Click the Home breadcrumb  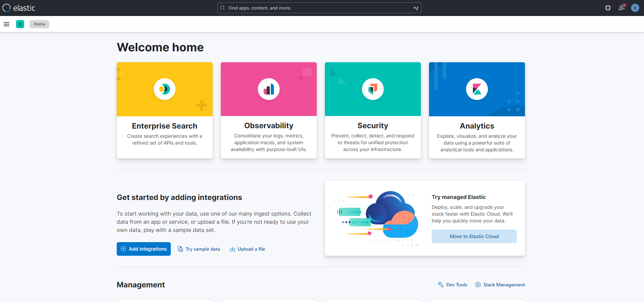pyautogui.click(x=39, y=24)
